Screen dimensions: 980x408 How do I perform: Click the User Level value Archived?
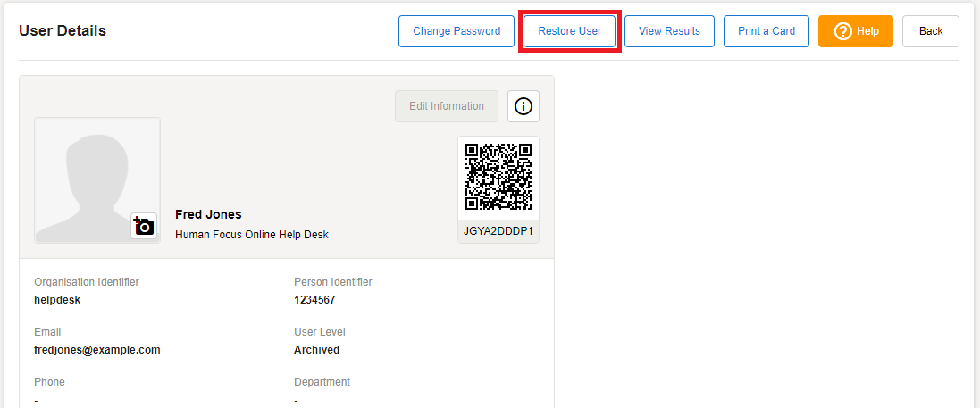(x=316, y=350)
